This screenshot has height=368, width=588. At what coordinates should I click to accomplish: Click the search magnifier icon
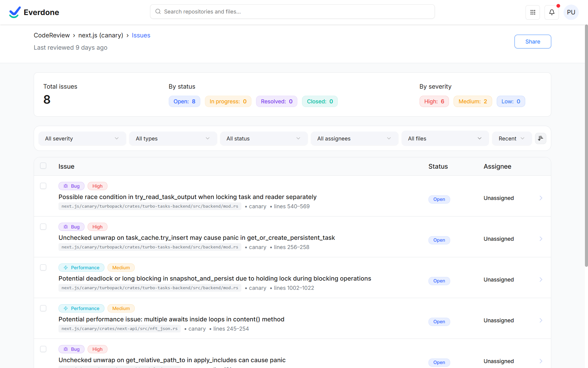(158, 11)
